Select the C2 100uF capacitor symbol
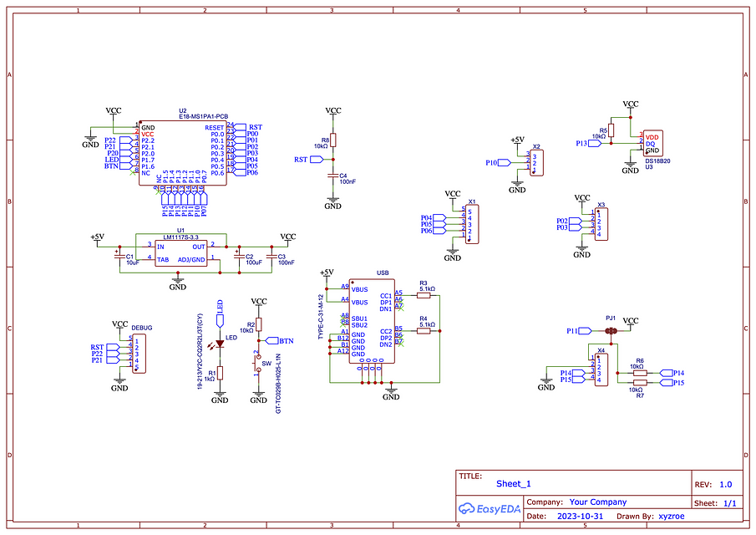Viewport: 756px width, 535px height. 239,257
